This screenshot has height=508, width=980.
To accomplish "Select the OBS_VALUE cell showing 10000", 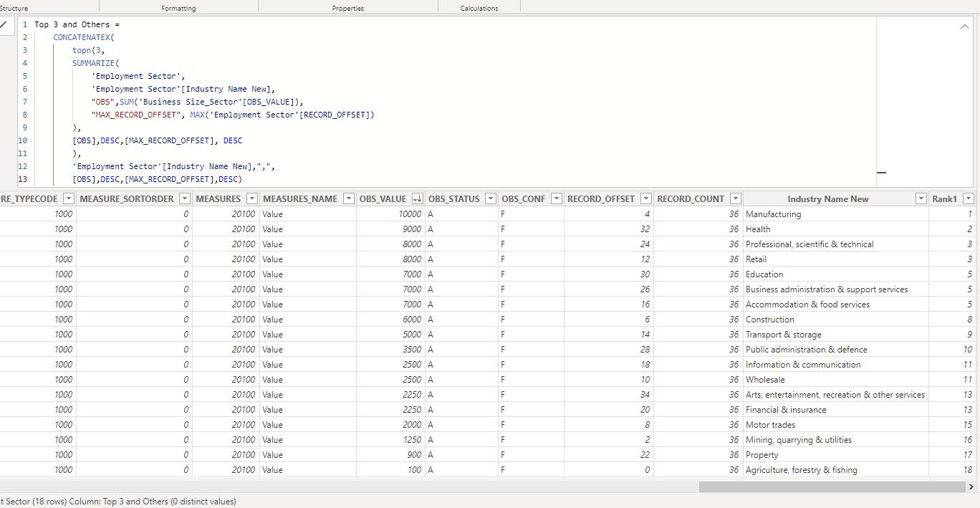I will pos(391,214).
